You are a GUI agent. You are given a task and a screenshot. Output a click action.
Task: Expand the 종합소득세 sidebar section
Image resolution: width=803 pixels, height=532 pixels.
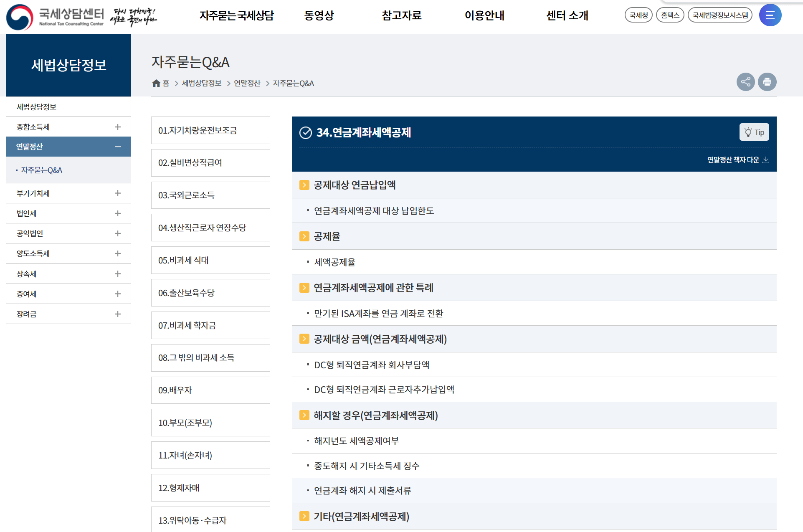coord(118,127)
